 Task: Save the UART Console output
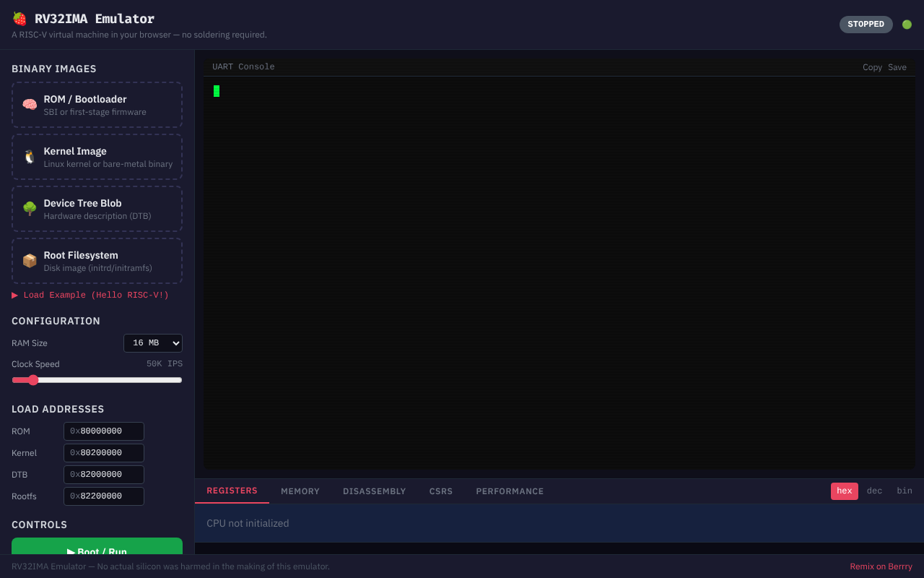click(x=897, y=67)
